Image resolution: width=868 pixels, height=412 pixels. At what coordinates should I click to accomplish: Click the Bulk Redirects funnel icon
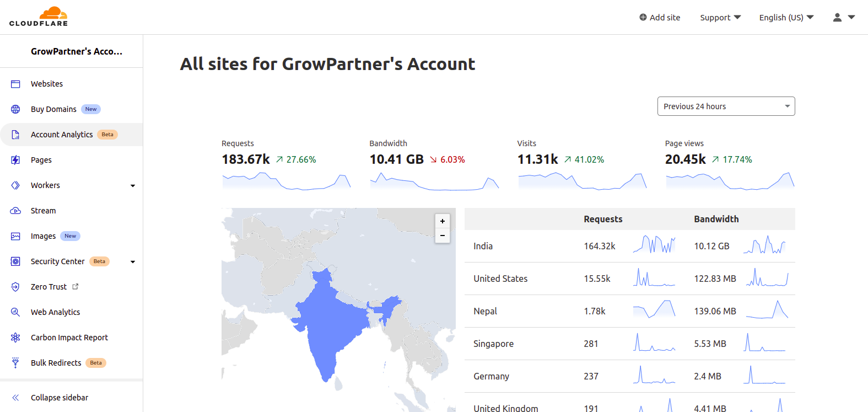point(15,363)
